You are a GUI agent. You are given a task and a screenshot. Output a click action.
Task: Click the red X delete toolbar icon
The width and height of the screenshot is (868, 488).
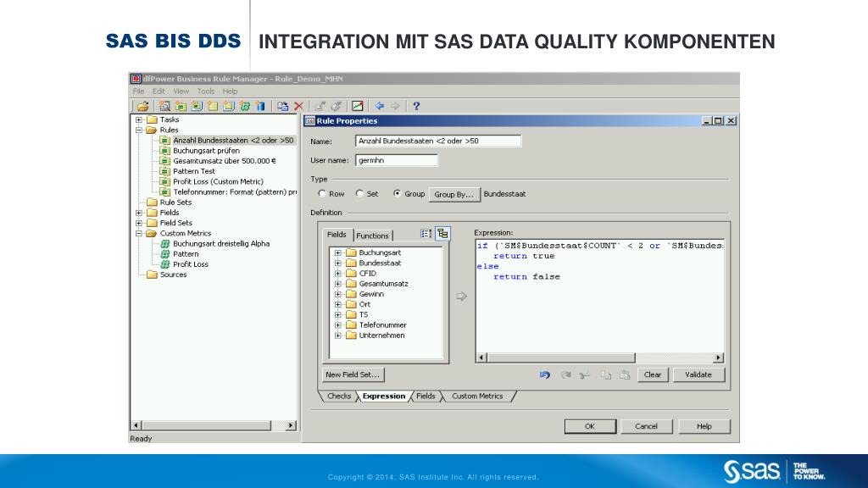click(299, 106)
